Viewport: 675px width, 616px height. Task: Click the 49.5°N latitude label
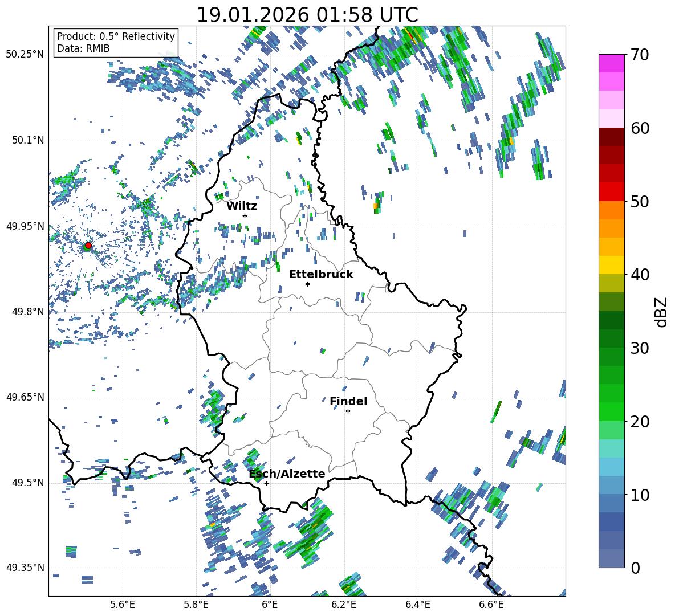pyautogui.click(x=28, y=483)
